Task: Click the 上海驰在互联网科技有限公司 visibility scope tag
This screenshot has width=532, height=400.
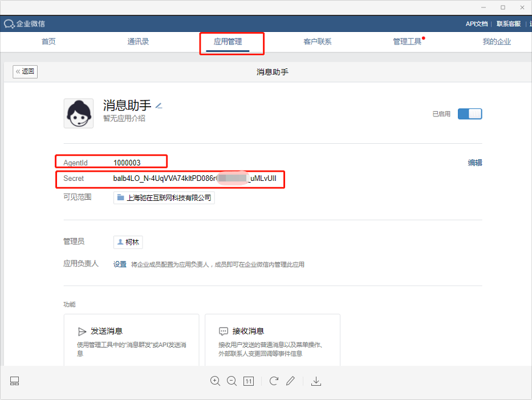Action: pos(164,197)
